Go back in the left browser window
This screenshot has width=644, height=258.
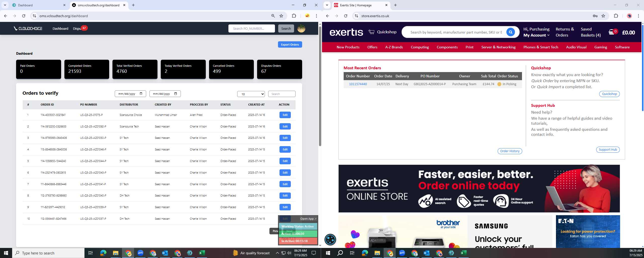[x=6, y=16]
